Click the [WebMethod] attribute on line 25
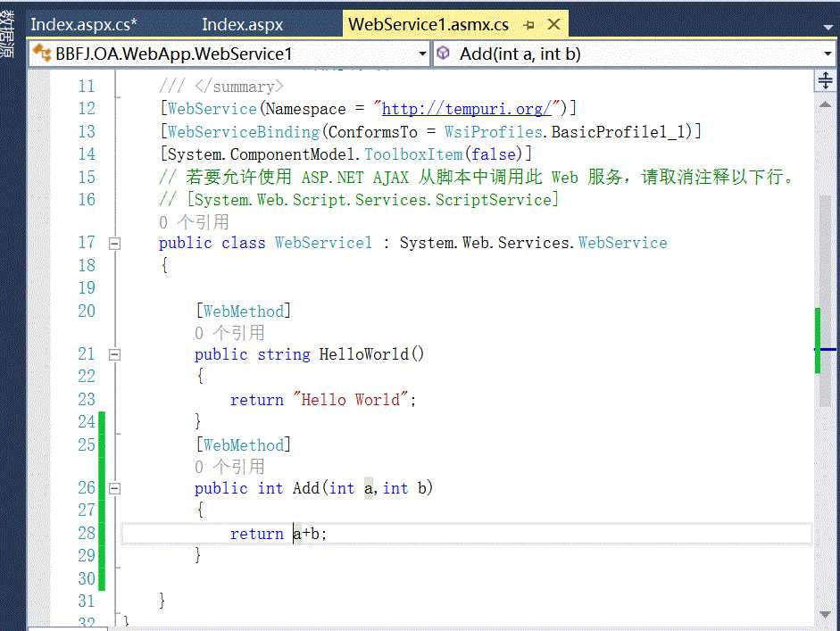This screenshot has width=840, height=631. (243, 444)
